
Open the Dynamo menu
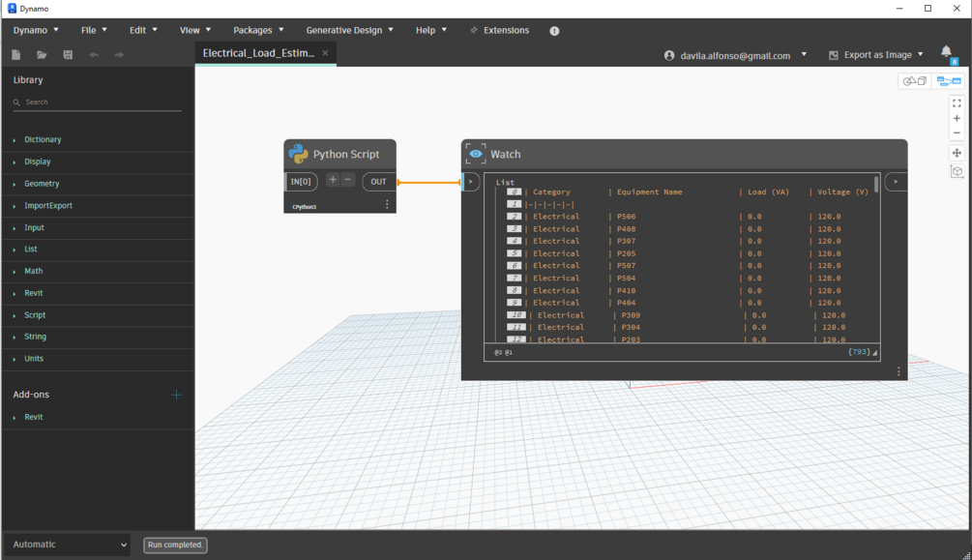(36, 30)
